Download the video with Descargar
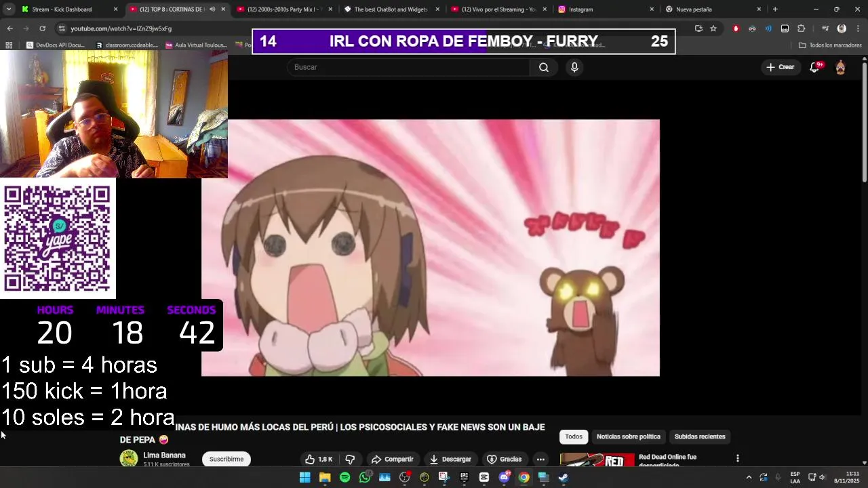 pyautogui.click(x=450, y=459)
